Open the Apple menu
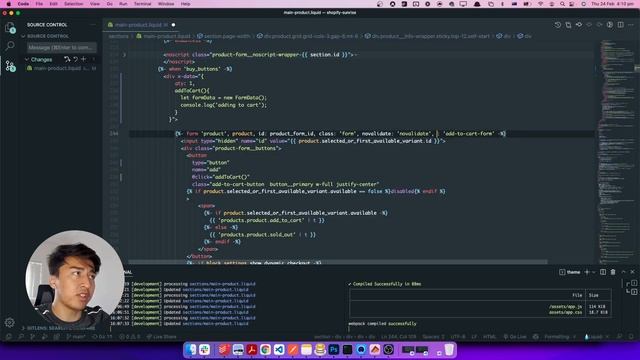Screen dimensions: 640x360 (9, 4)
